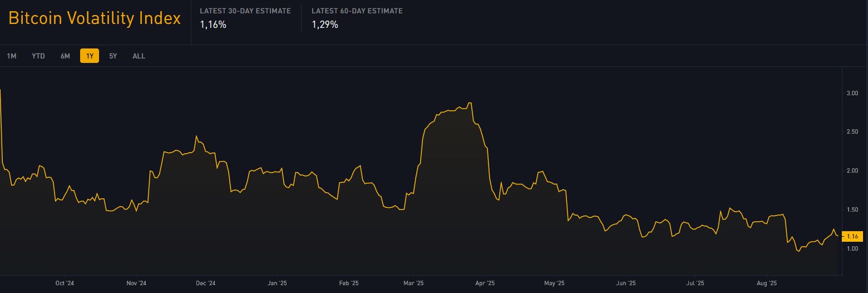Click the Latest 60-Day Estimate label

[357, 11]
